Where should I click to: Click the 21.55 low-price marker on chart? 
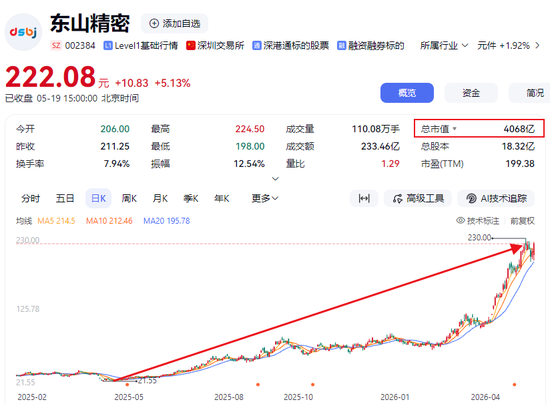pyautogui.click(x=147, y=381)
